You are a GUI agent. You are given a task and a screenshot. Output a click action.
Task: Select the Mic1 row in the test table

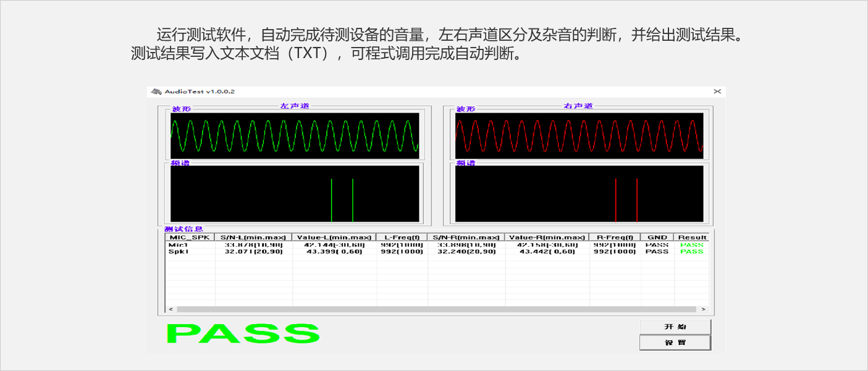(178, 245)
